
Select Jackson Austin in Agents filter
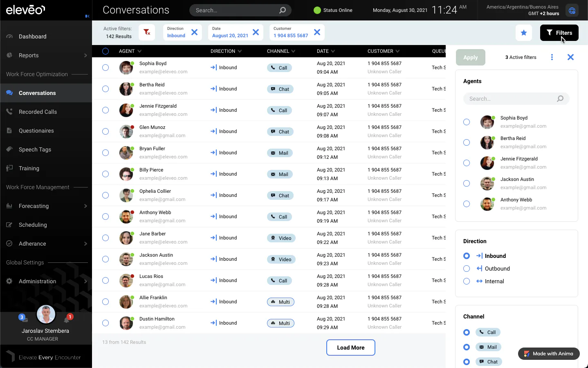(467, 183)
